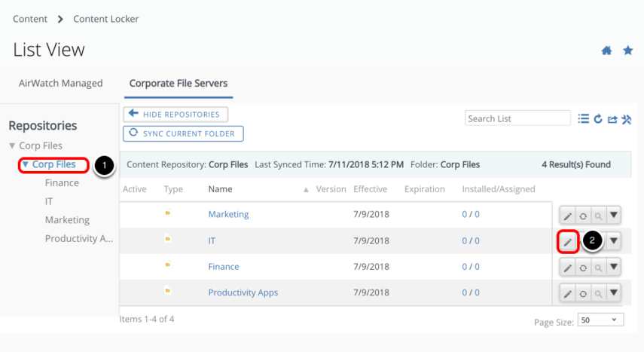Image resolution: width=644 pixels, height=352 pixels.
Task: Click the star favorite icon in header
Action: pyautogui.click(x=627, y=51)
